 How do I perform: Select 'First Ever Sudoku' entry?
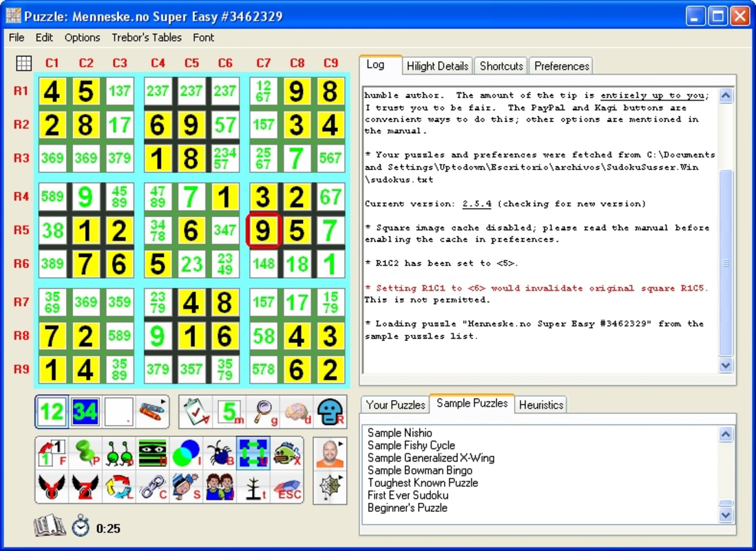(408, 495)
